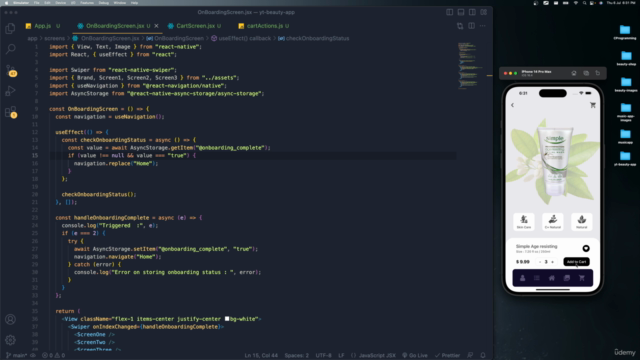Image resolution: width=640 pixels, height=360 pixels.
Task: Open Source Control view with 67 badge
Action: (10, 70)
